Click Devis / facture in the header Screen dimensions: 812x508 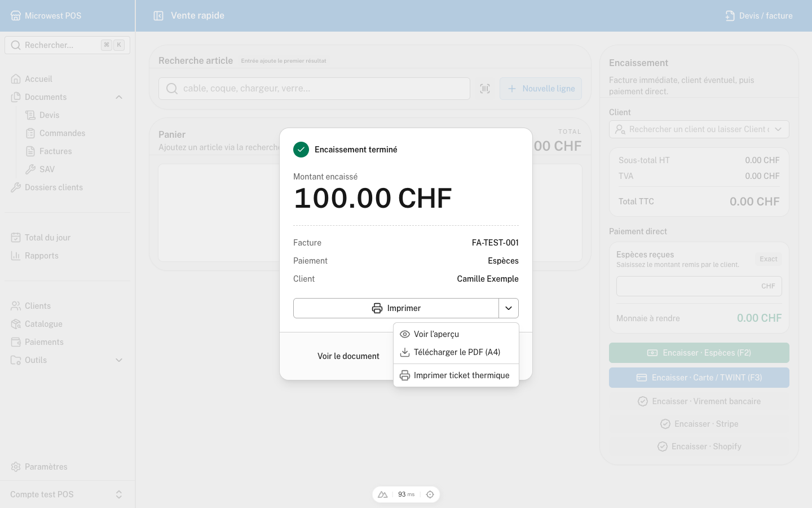[x=759, y=16]
